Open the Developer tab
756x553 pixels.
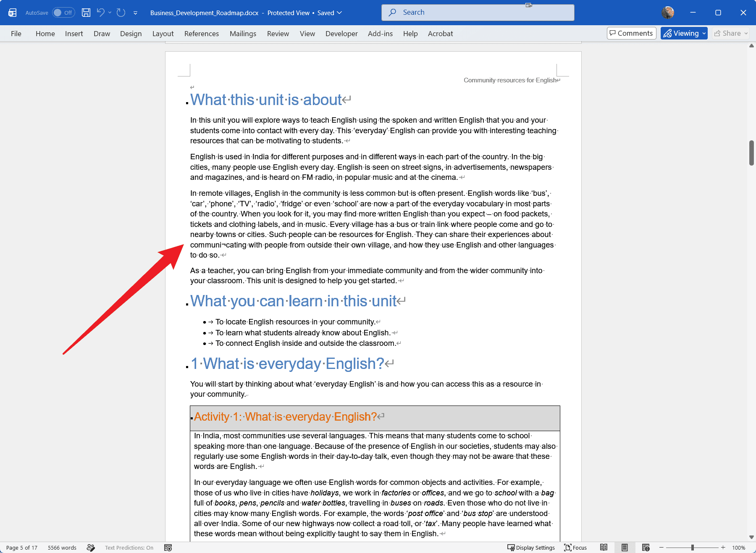click(x=341, y=34)
